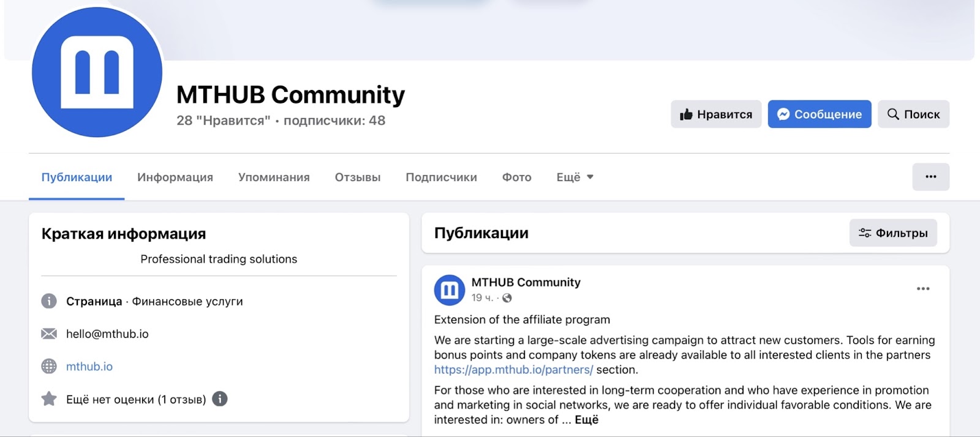
Task: Click the подписчики: 48 count
Action: 334,121
